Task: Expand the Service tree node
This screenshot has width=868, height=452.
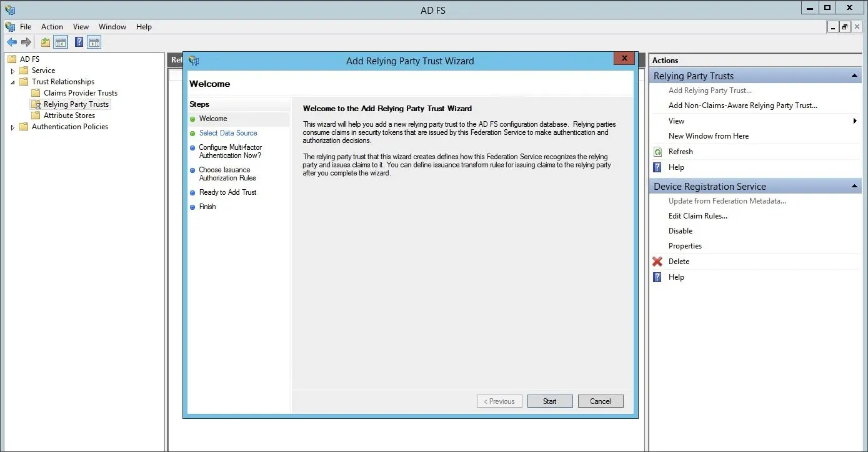Action: (x=12, y=71)
